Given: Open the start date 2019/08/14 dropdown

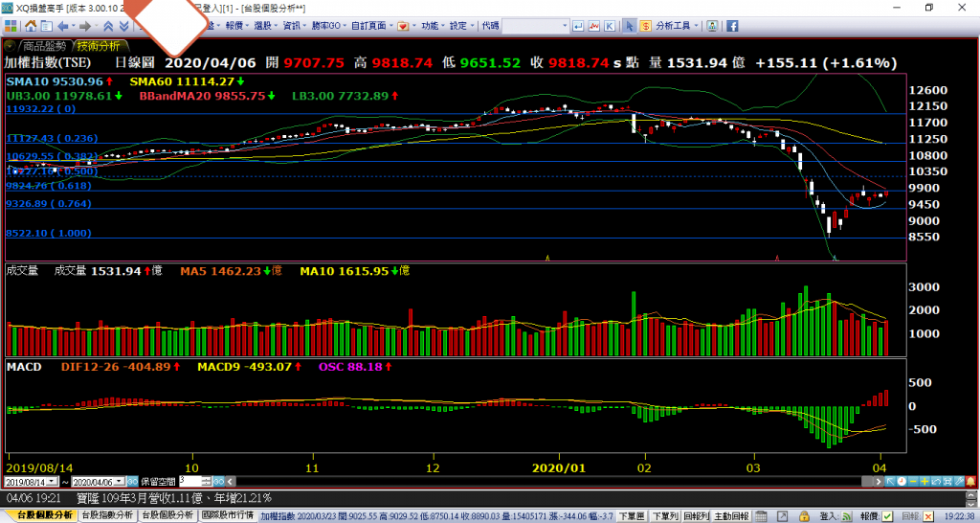Looking at the screenshot, I should point(52,481).
